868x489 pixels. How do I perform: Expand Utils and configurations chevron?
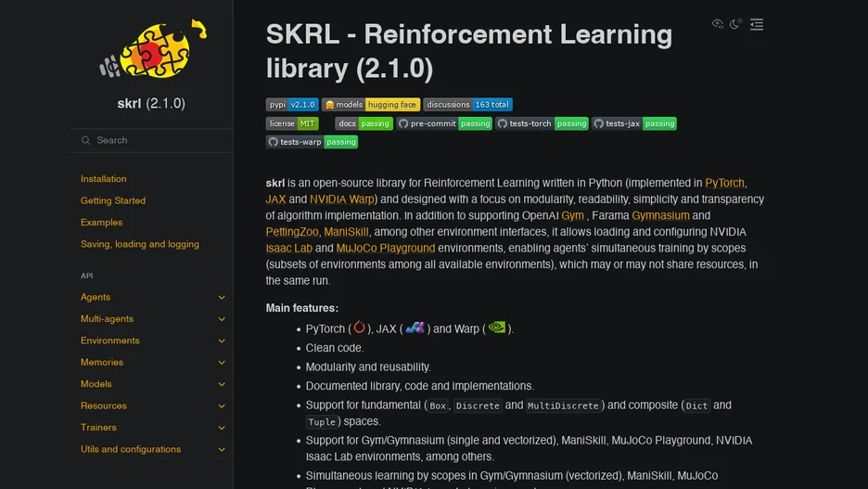point(222,449)
